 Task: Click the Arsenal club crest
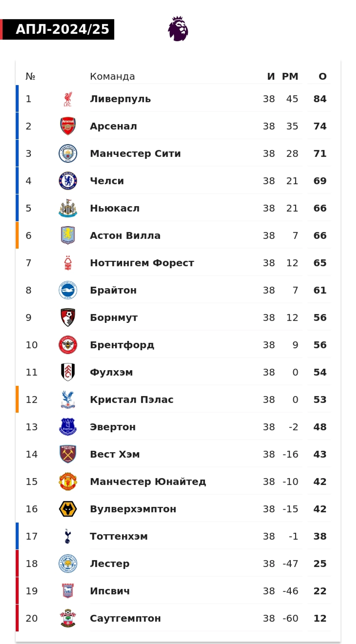pos(68,126)
